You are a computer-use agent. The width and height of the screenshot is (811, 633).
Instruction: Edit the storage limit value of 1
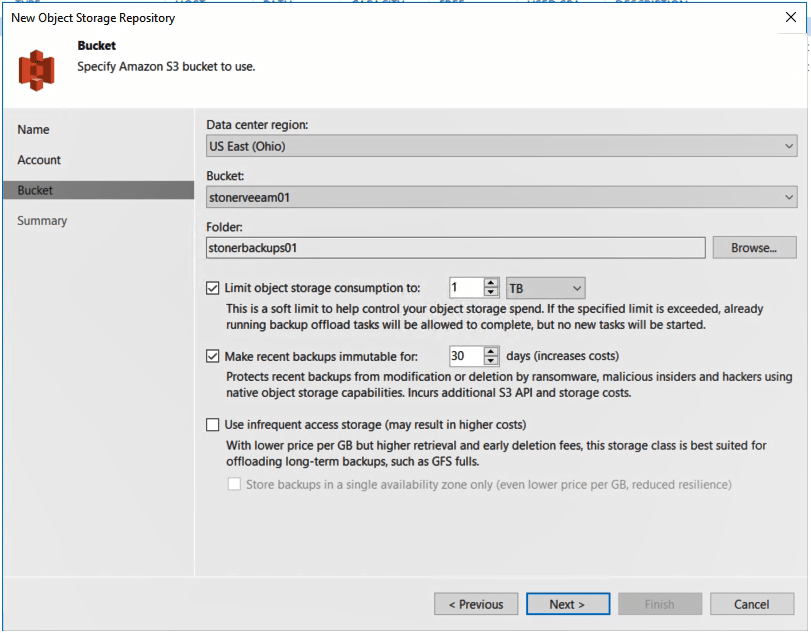pos(468,287)
